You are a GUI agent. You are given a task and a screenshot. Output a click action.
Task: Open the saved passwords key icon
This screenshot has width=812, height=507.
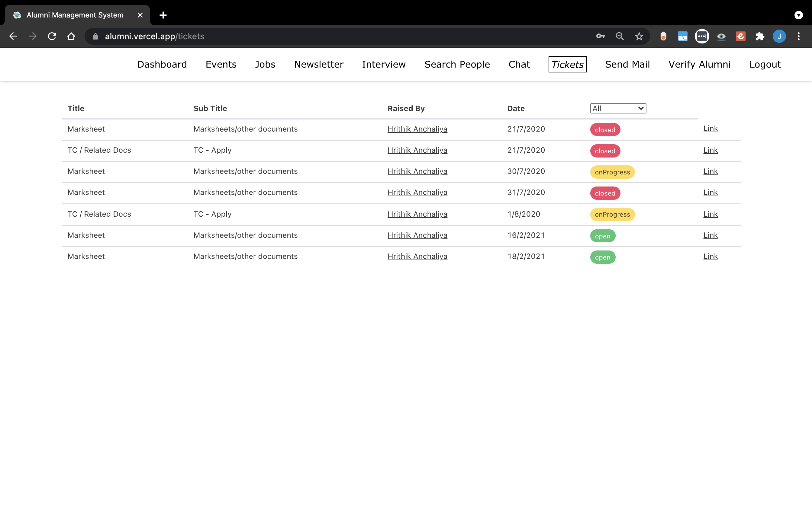pos(600,36)
